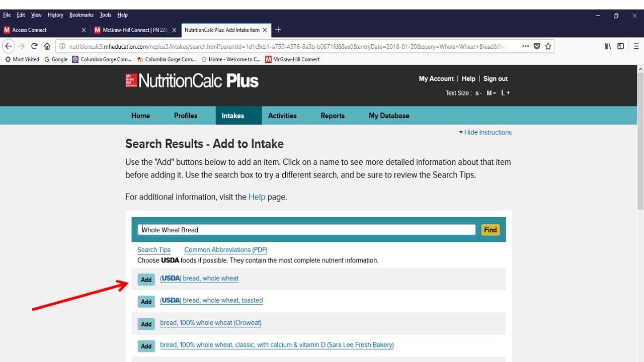Add bread, 100% whole wheat (Oroweat)
The width and height of the screenshot is (644, 362).
[x=146, y=324]
